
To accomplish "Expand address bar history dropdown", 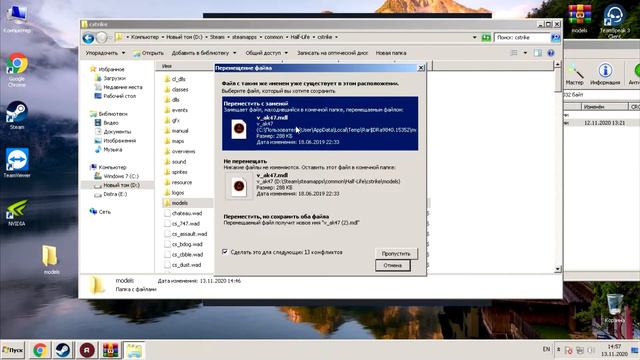I will point(474,37).
